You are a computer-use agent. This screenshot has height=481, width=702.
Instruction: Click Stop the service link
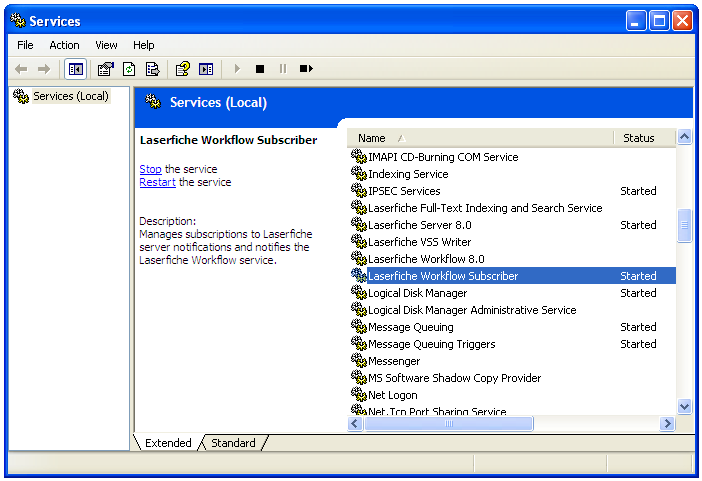point(150,169)
